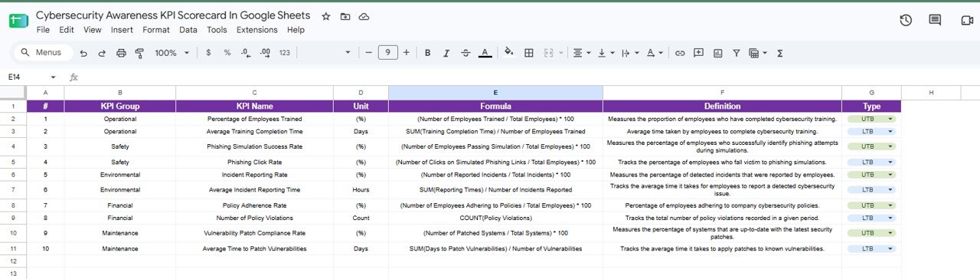The width and height of the screenshot is (980, 279).
Task: Click the document title text
Action: (x=173, y=15)
